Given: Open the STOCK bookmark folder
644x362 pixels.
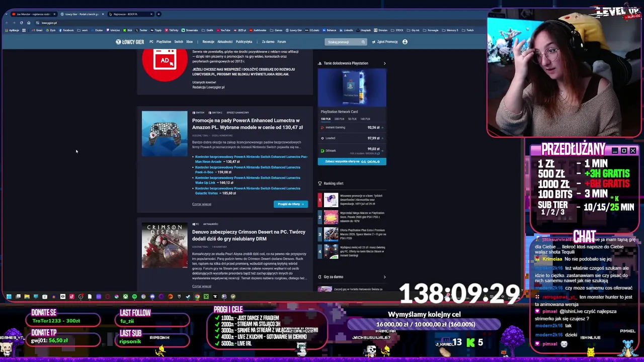Looking at the screenshot, I should click(397, 30).
